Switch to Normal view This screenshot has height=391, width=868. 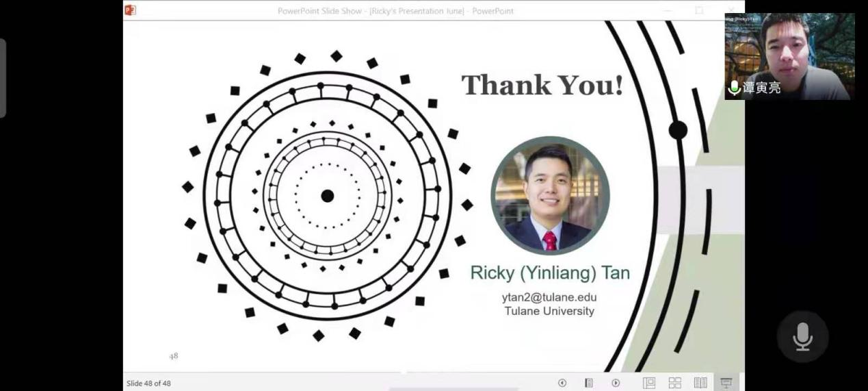(x=649, y=383)
